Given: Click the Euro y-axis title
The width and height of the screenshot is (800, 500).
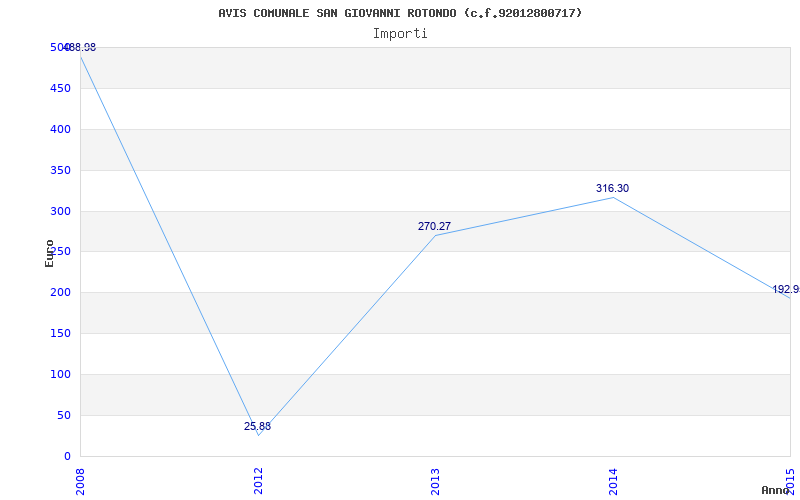Looking at the screenshot, I should pyautogui.click(x=49, y=254).
